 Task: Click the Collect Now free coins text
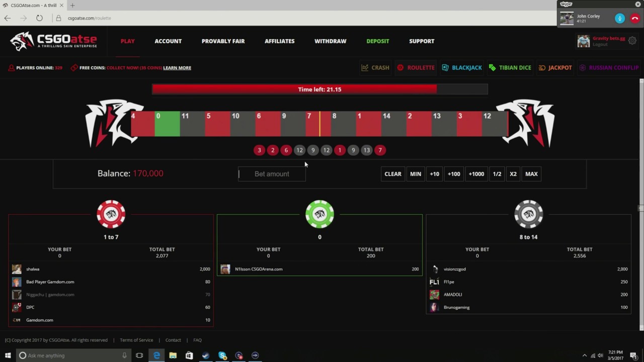[133, 68]
